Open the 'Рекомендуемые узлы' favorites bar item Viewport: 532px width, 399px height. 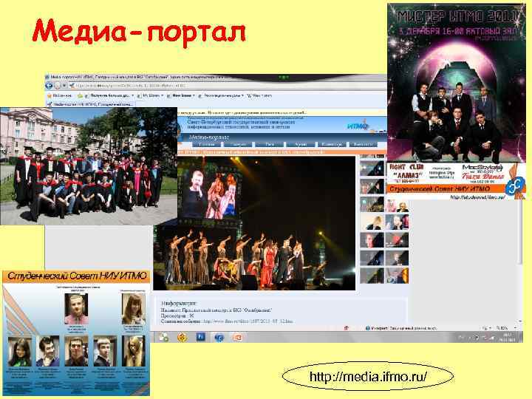pyautogui.click(x=221, y=96)
